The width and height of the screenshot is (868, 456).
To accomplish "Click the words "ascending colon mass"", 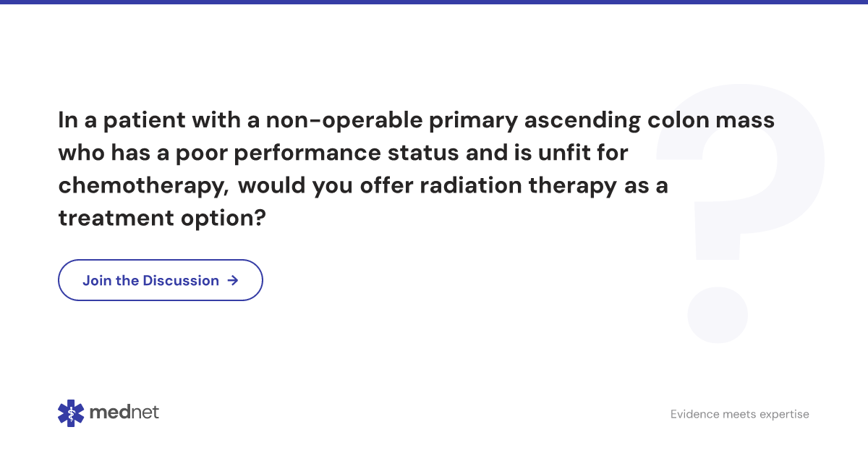I will tap(649, 121).
